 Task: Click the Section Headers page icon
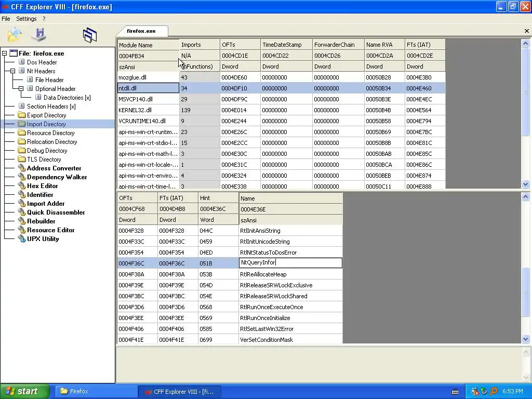pos(22,106)
